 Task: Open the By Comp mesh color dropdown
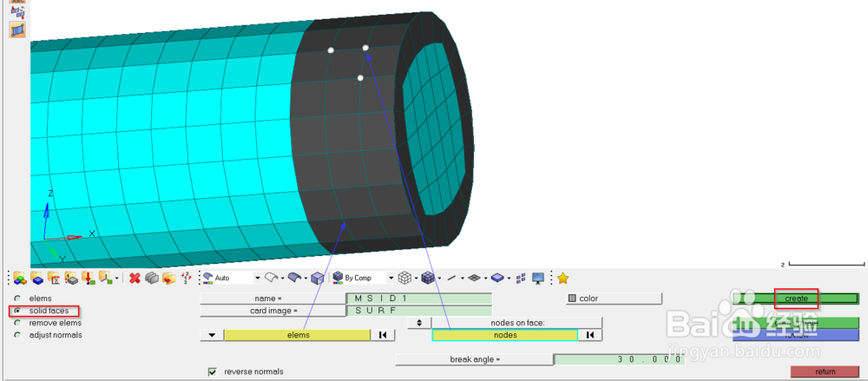391,278
